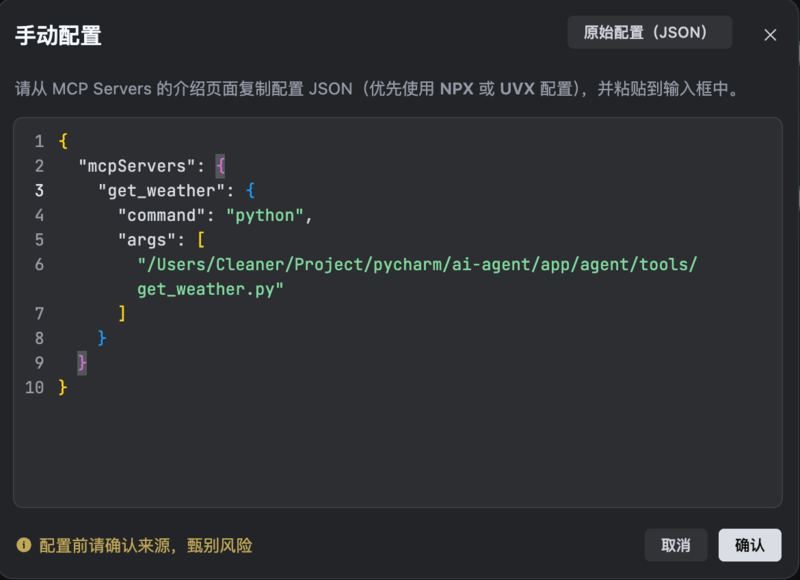Click the "args" key in the editor
Viewport: 800px width, 580px height.
(151, 240)
